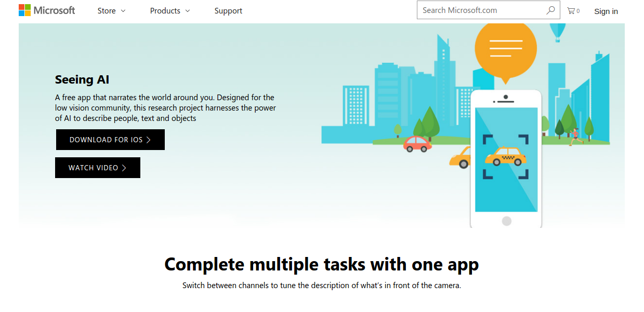Open the shopping cart
644x312 pixels.
573,11
